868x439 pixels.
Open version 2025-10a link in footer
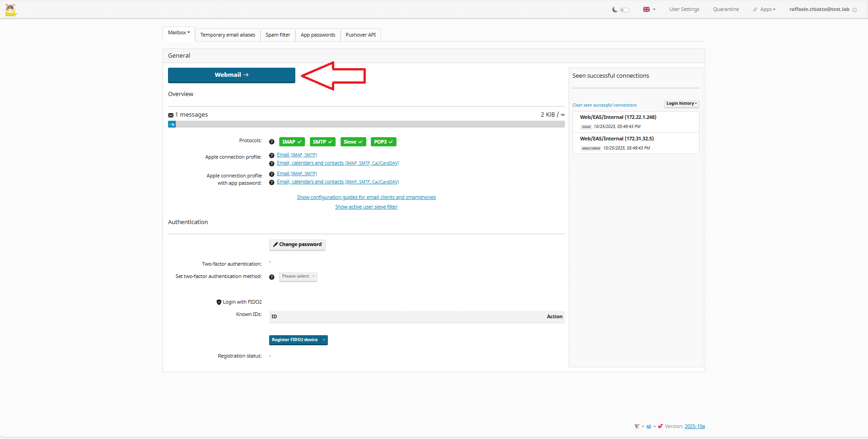[694, 426]
